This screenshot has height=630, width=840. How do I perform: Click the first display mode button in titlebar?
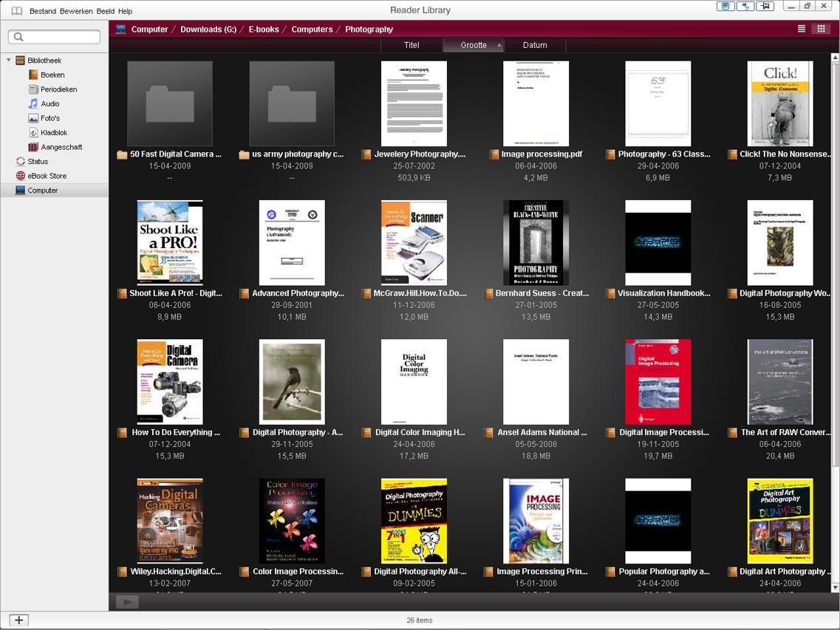725,7
